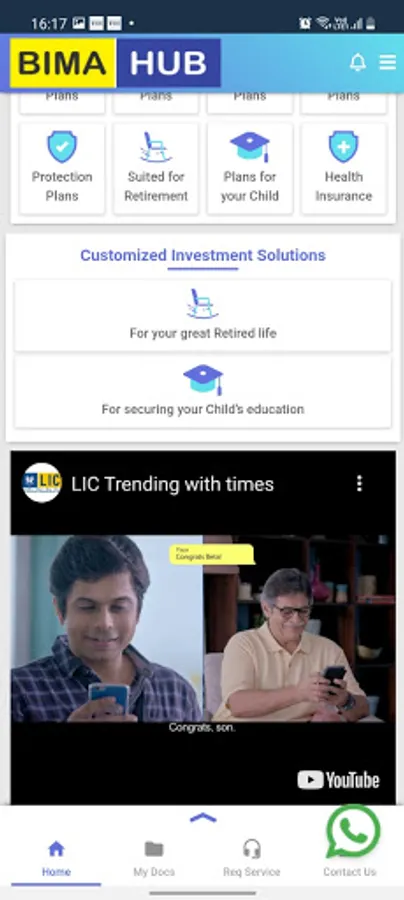The image size is (404, 900).
Task: Switch to My Docs tab
Action: click(154, 859)
